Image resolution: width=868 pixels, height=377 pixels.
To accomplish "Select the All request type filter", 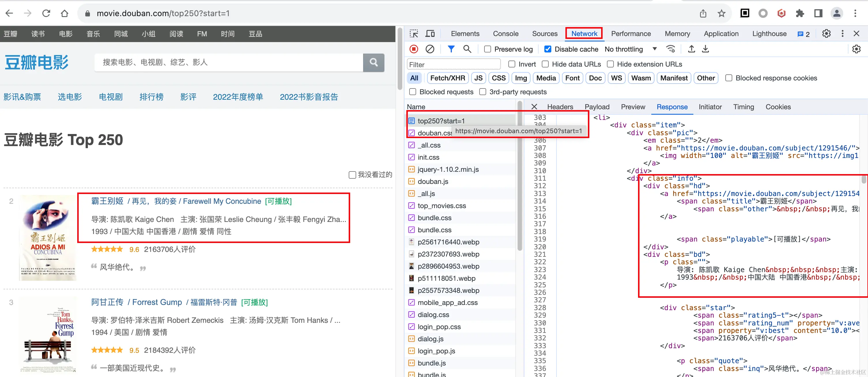I will coord(414,78).
